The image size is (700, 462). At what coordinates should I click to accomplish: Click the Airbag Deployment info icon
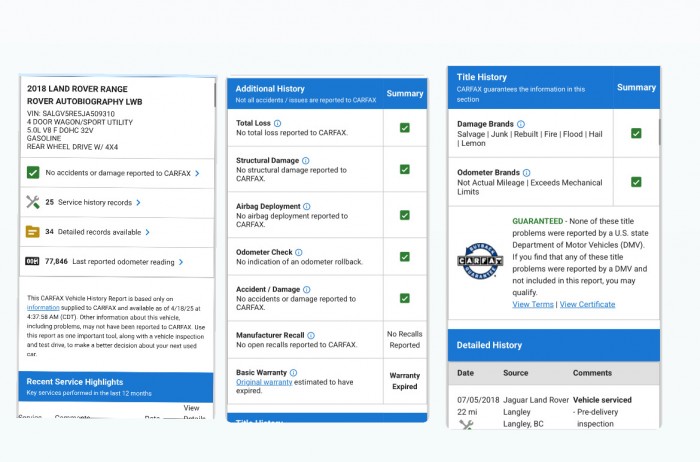coord(306,207)
